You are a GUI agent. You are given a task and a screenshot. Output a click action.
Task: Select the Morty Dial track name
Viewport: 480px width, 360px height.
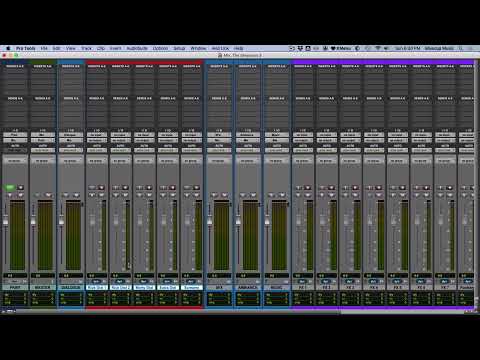point(144,287)
